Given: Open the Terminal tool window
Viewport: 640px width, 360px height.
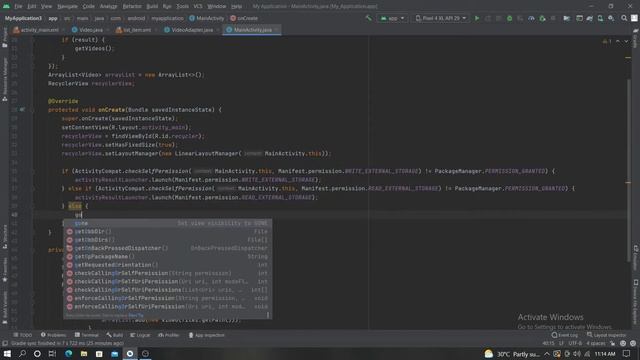Looking at the screenshot, I should (87, 335).
